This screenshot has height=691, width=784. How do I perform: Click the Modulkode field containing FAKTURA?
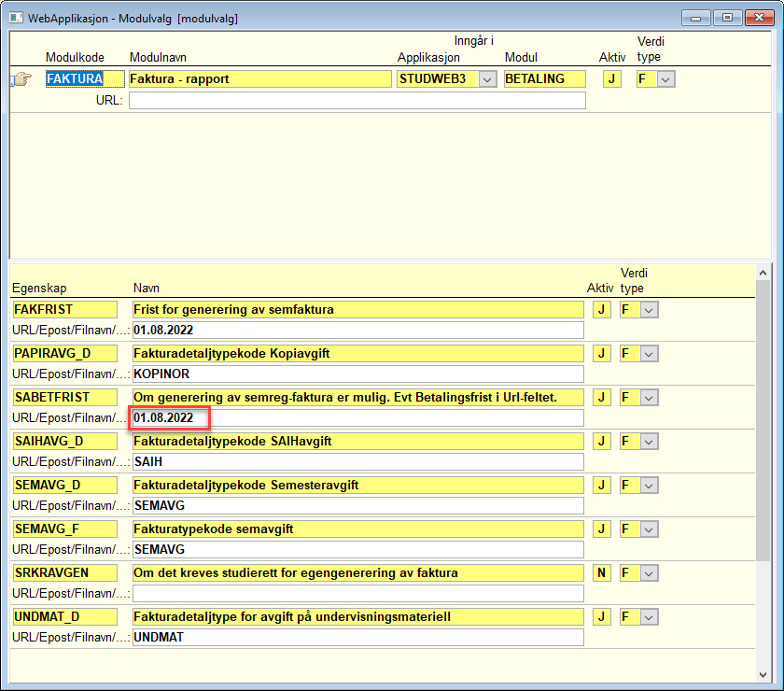(85, 79)
